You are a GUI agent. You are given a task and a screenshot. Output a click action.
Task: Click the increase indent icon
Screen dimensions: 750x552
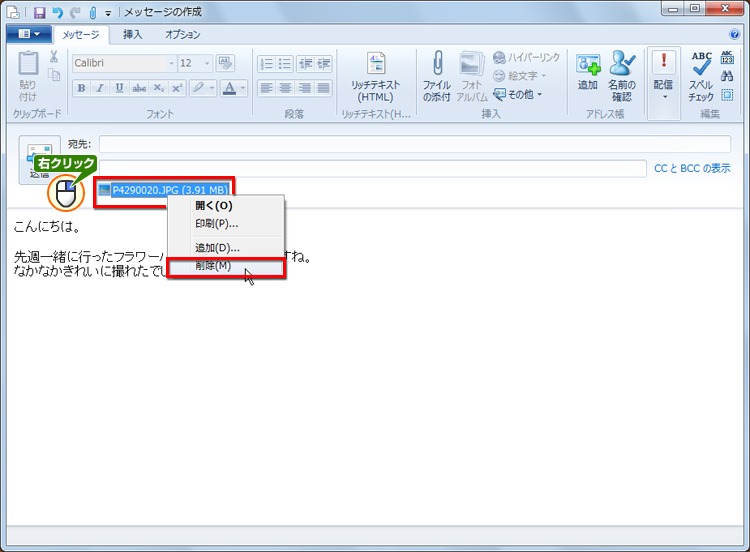324,64
